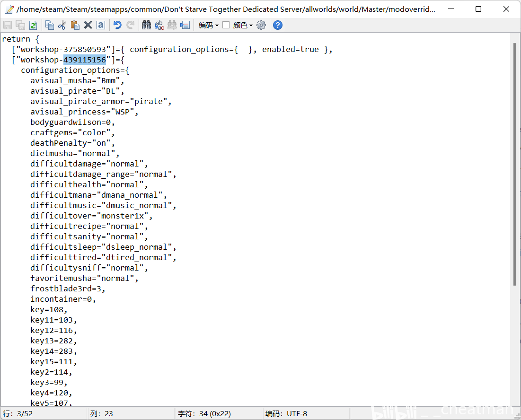
Task: Click the difficultysniff="normal" line
Action: pyautogui.click(x=89, y=268)
